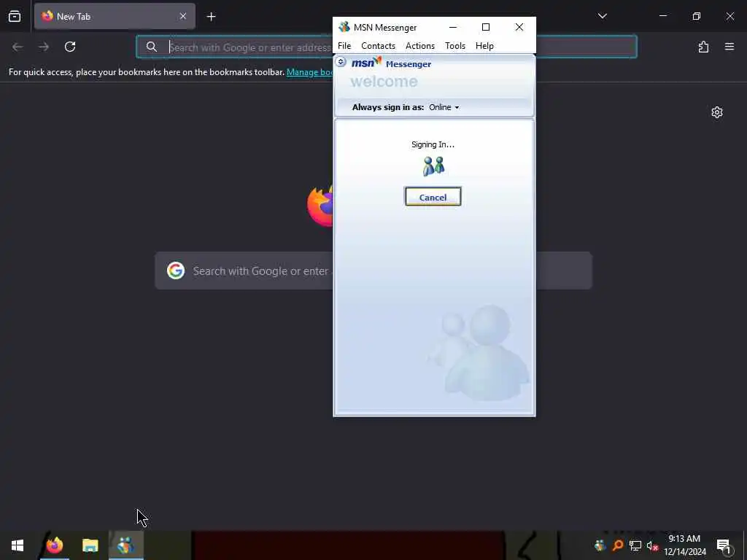The image size is (747, 560).
Task: Go back in Firefox
Action: [18, 47]
